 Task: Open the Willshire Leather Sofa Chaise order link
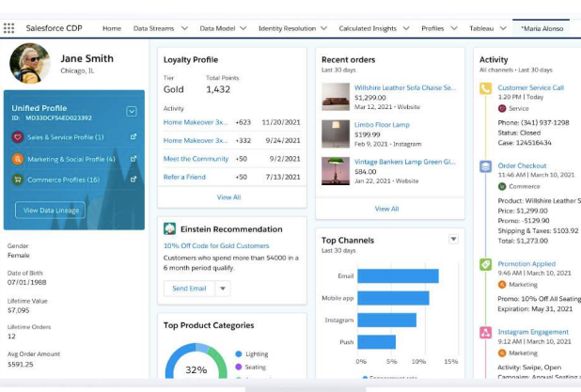(x=405, y=87)
